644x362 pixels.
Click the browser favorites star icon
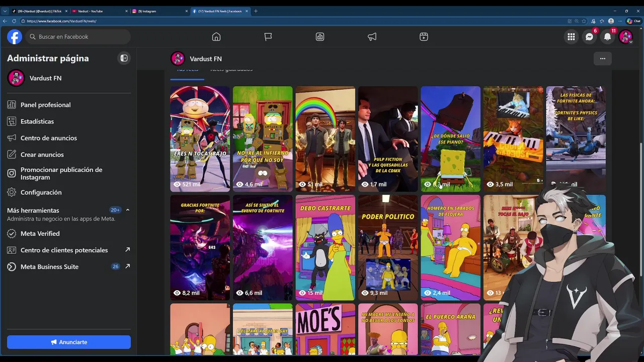click(584, 21)
